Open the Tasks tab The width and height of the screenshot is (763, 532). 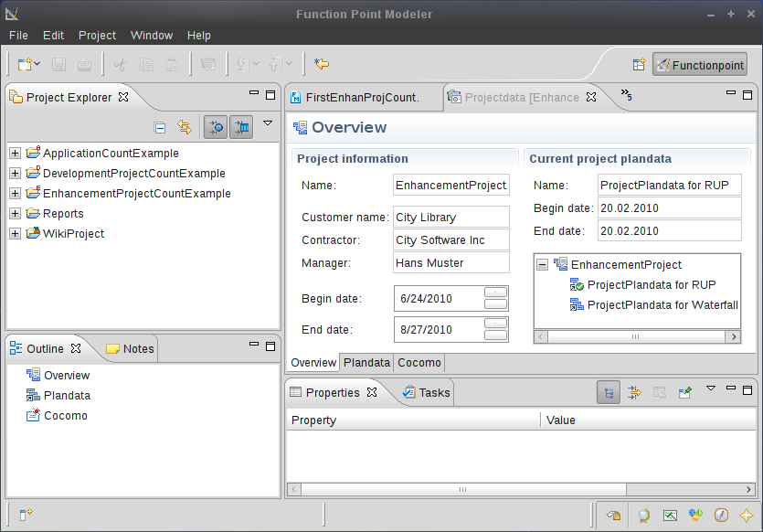click(427, 392)
